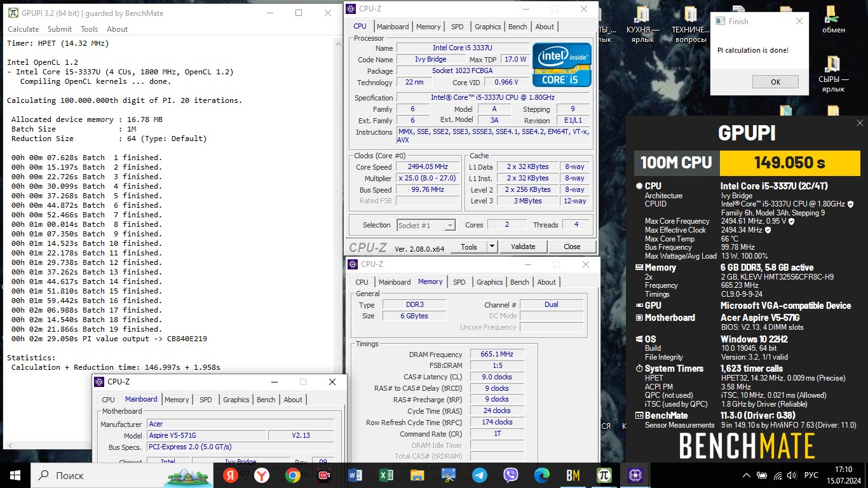868x488 pixels.
Task: Open Snipping tool from the taskbar
Action: tap(449, 475)
